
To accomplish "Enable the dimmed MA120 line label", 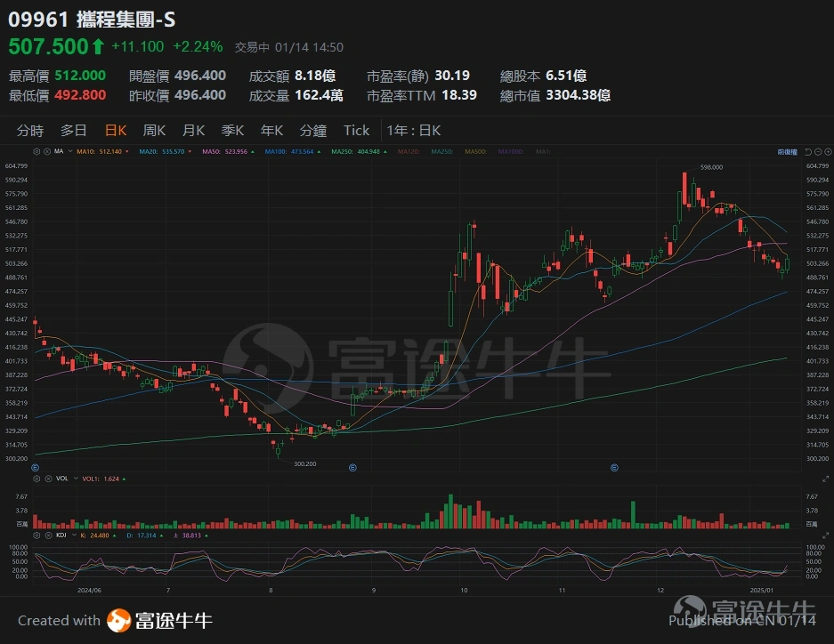I will pos(409,151).
